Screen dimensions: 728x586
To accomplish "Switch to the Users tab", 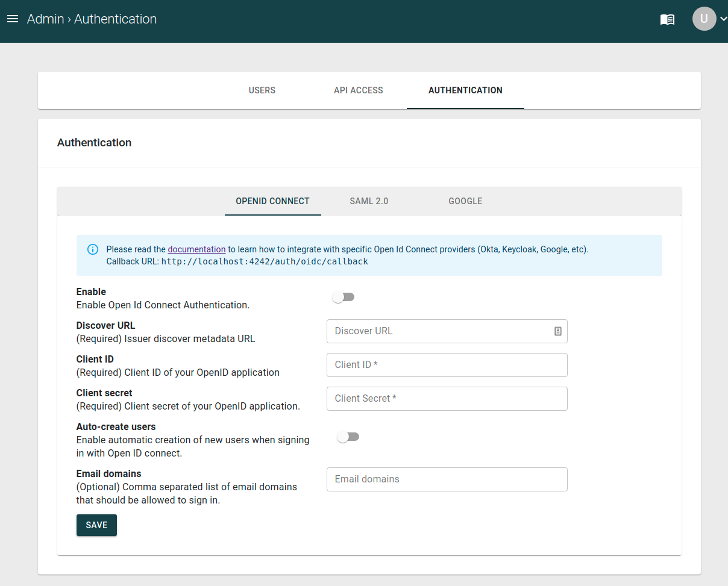I will (x=262, y=90).
